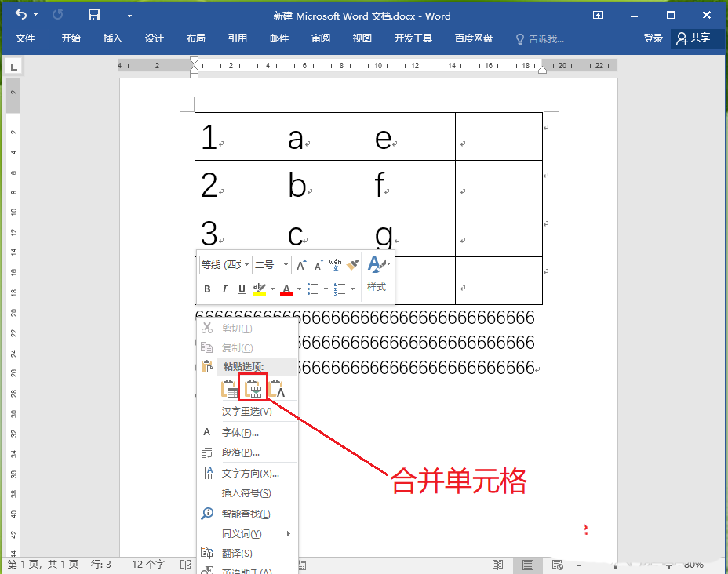Image resolution: width=728 pixels, height=574 pixels.
Task: Open the customize quick access toolbar dropdown
Action: click(130, 16)
